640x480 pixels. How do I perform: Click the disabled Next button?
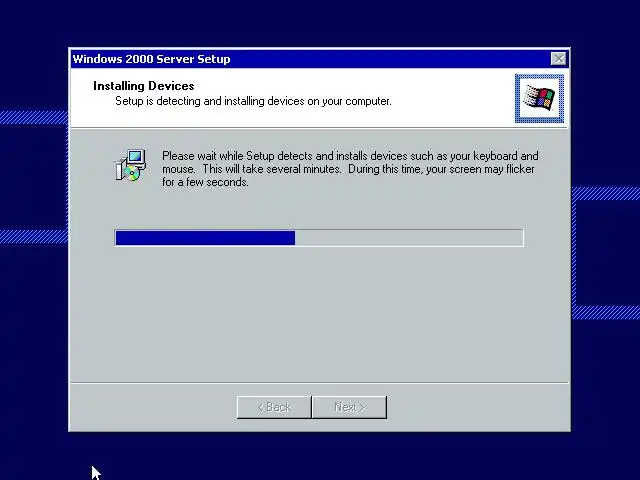pos(349,407)
